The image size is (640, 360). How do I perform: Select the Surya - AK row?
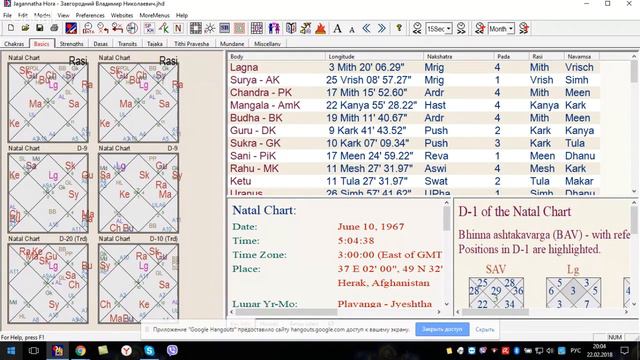tap(413, 80)
